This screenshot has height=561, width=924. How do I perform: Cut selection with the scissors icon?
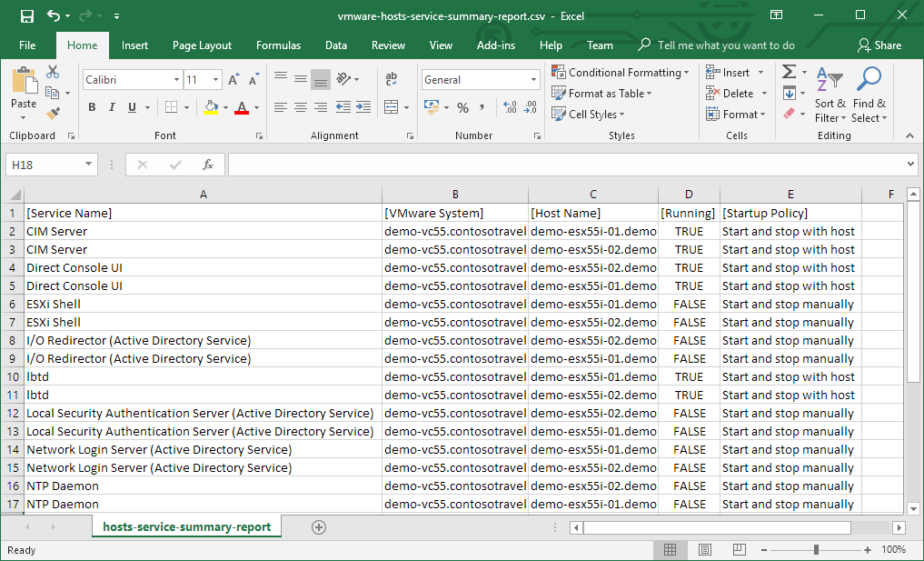click(53, 72)
